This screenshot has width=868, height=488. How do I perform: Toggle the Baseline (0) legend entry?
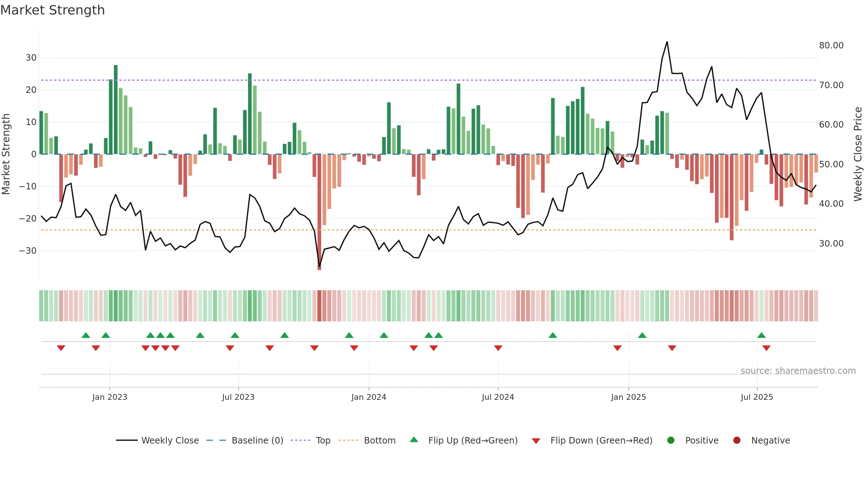(245, 440)
